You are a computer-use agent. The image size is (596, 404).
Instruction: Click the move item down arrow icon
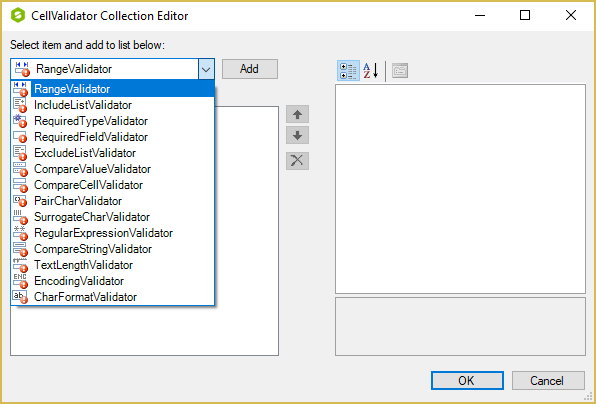point(297,135)
